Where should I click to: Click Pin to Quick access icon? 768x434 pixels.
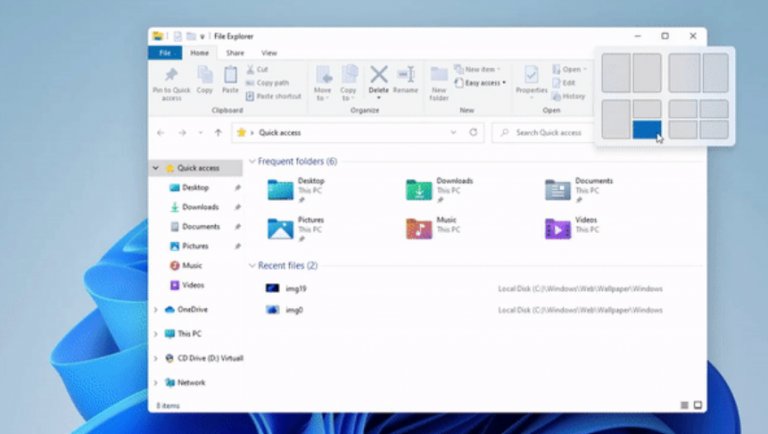(x=171, y=74)
